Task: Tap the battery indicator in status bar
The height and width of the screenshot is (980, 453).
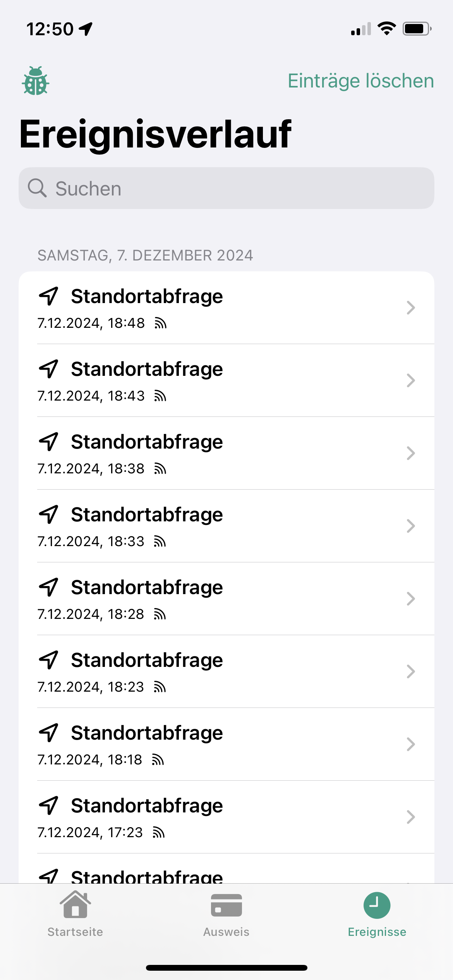Action: point(417,29)
